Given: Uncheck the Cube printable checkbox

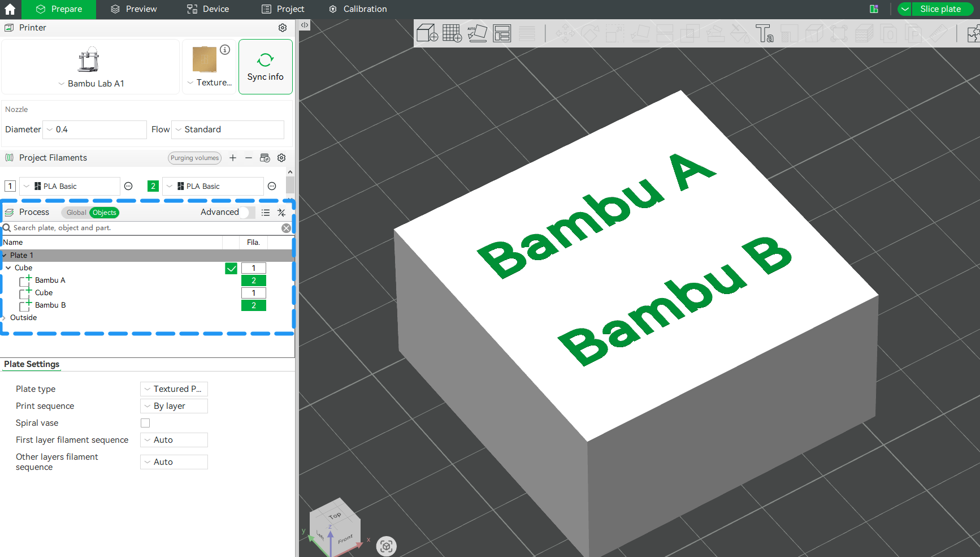Looking at the screenshot, I should click(x=231, y=268).
